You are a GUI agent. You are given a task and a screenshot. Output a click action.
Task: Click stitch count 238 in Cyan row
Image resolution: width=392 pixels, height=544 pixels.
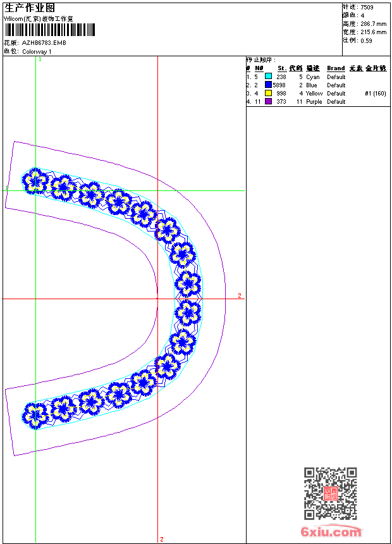pyautogui.click(x=281, y=77)
